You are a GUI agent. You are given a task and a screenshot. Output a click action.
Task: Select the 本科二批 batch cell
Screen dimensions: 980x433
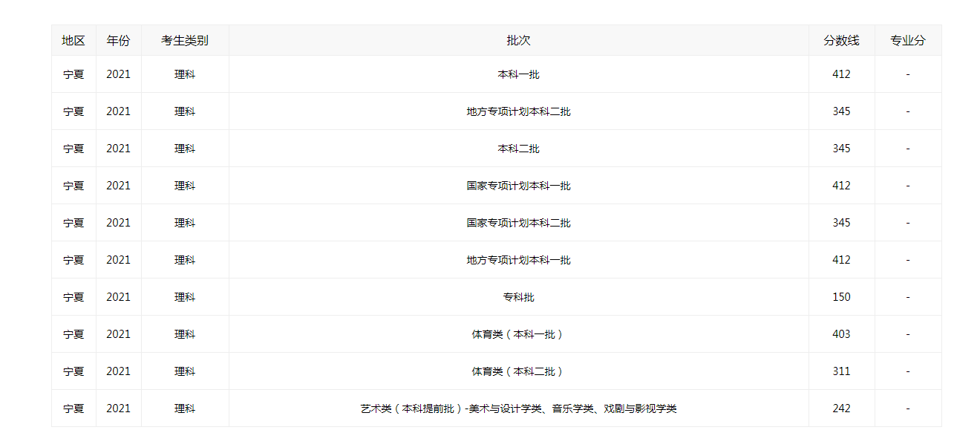click(x=519, y=149)
